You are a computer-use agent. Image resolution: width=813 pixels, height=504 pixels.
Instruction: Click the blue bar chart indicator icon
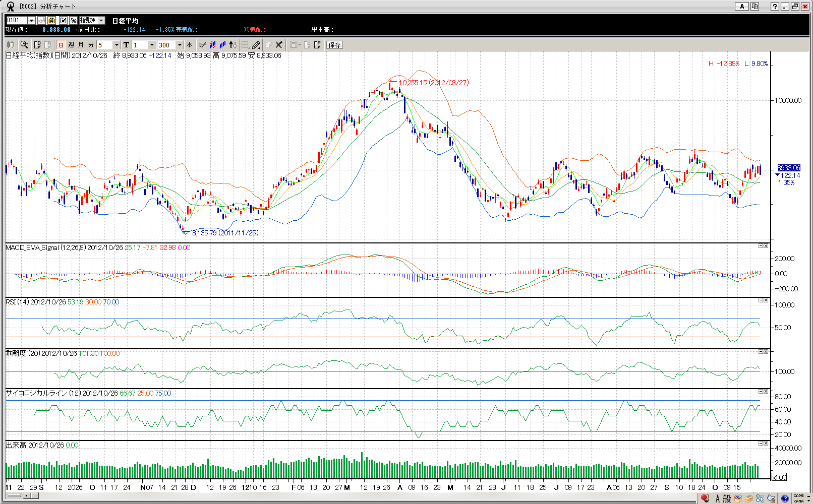[222, 45]
